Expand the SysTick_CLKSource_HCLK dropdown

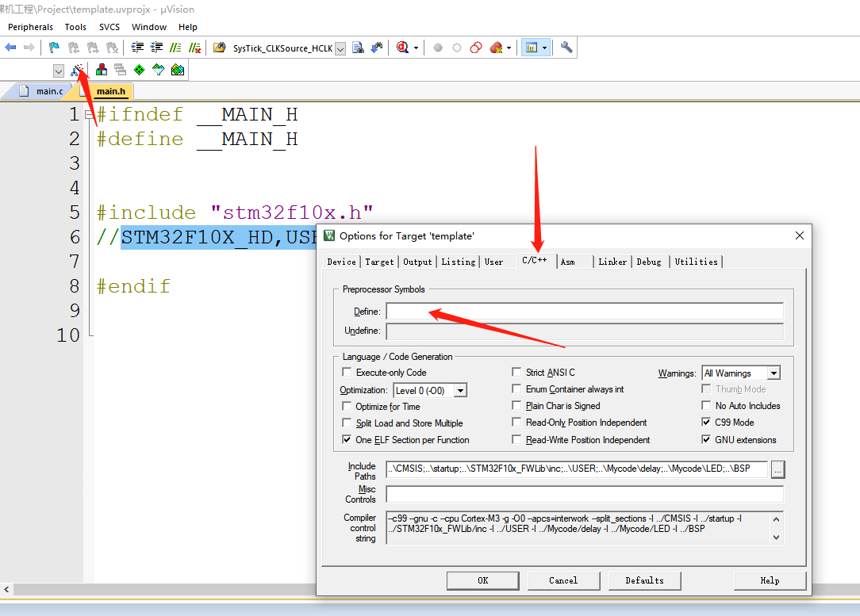pos(340,48)
